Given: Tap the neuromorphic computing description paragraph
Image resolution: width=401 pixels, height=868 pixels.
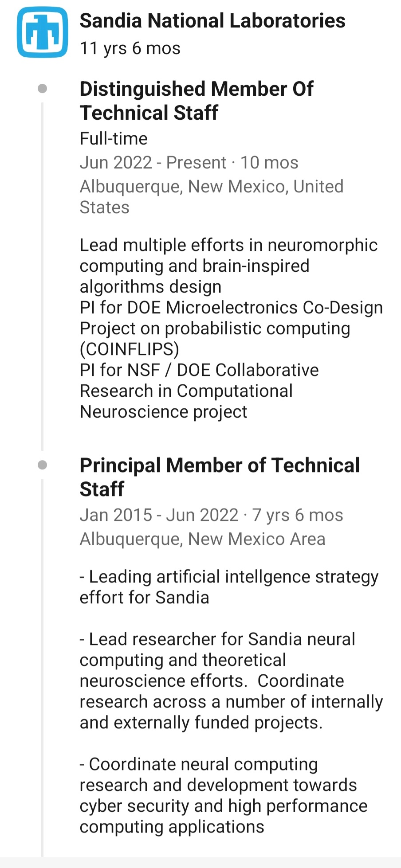Looking at the screenshot, I should click(228, 266).
